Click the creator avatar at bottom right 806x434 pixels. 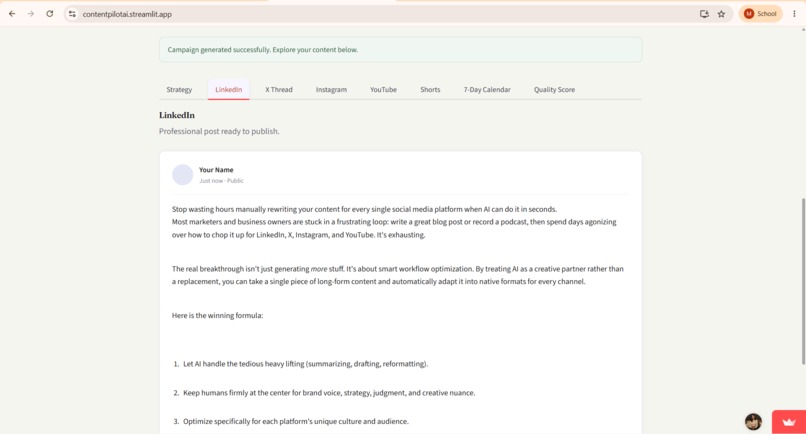754,422
